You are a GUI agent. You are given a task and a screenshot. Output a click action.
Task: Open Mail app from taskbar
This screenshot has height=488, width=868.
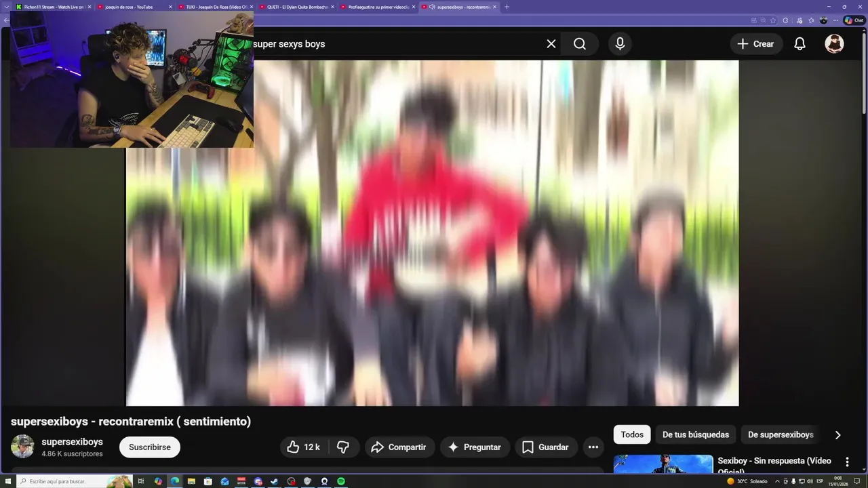[x=224, y=481]
